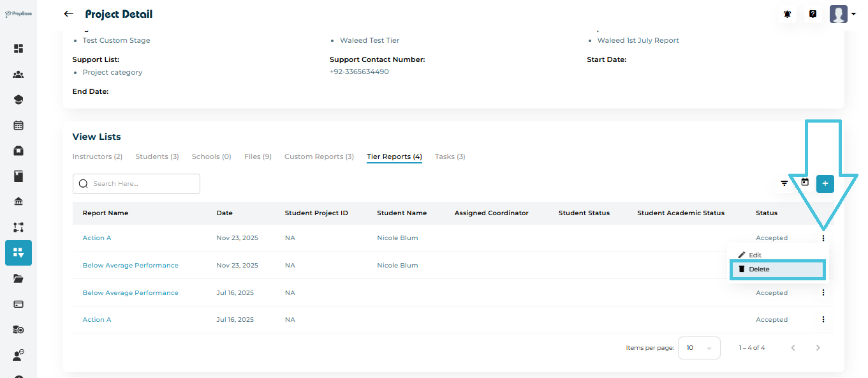Open the notifications bell
868x378 pixels.
pyautogui.click(x=787, y=14)
